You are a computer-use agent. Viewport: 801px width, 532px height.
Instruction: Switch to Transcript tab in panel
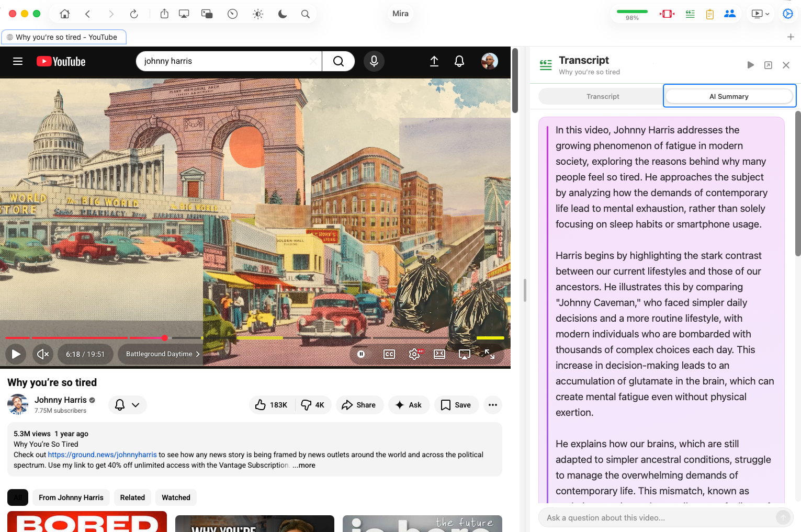[603, 96]
